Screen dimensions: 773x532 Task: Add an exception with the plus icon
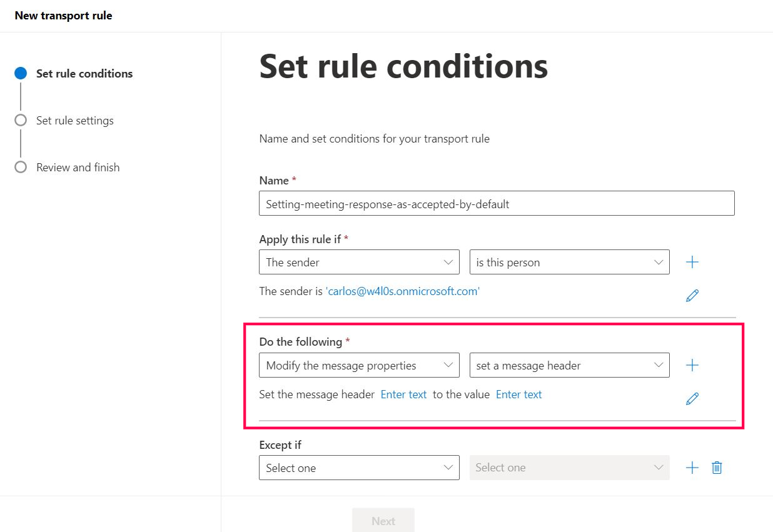pos(692,468)
